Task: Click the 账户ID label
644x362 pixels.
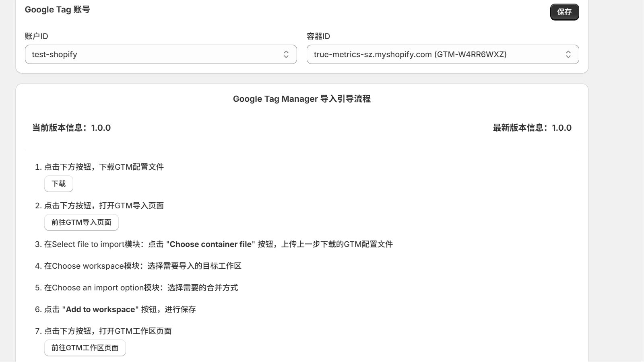Action: [x=36, y=36]
